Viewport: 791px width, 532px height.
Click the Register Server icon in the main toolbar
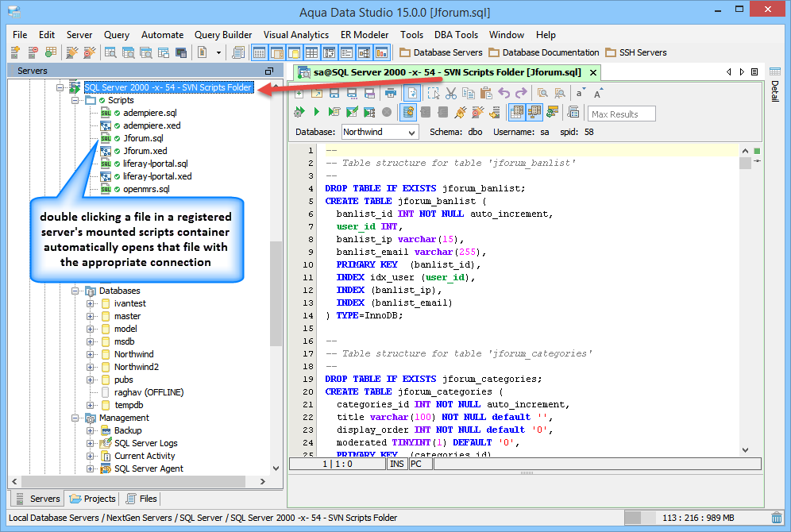tap(16, 52)
